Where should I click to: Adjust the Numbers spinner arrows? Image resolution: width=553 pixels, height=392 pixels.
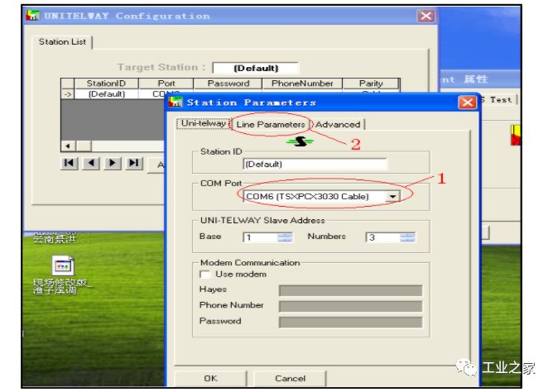pos(407,237)
